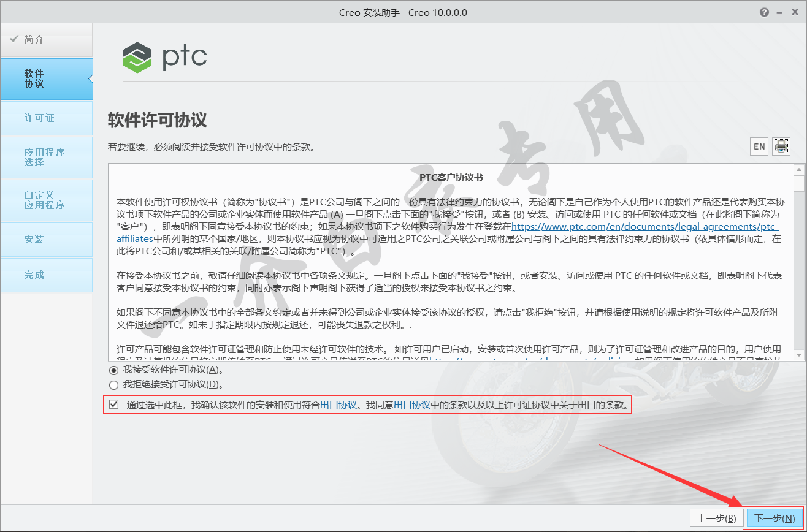Click the agreement text scrollbar thumb

798,183
